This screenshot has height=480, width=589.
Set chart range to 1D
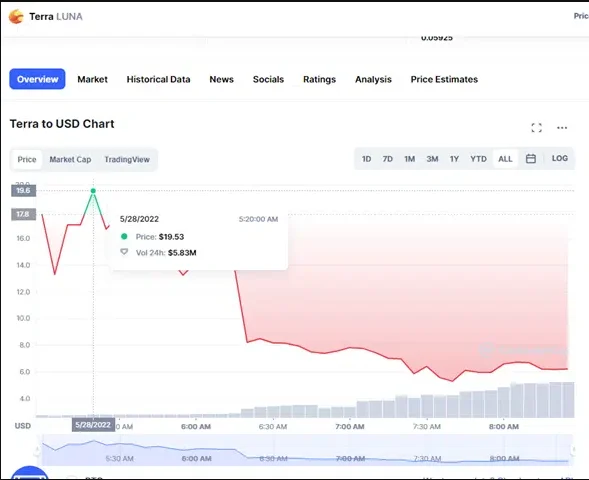coord(366,159)
